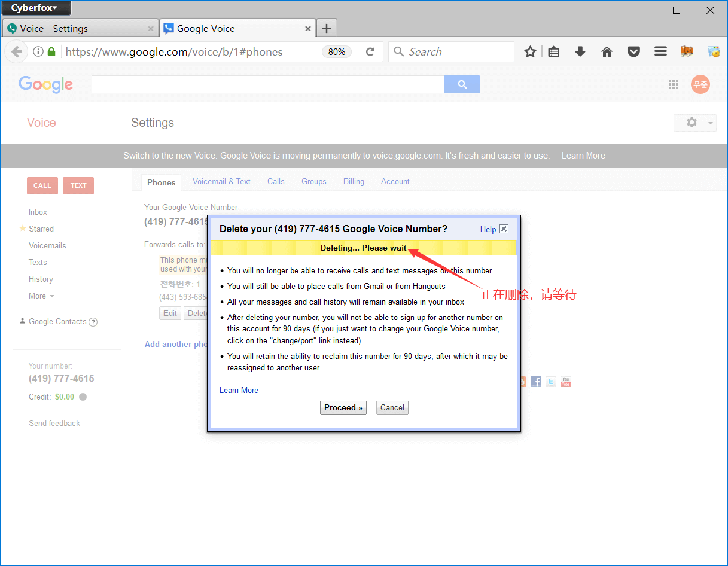The width and height of the screenshot is (728, 566).
Task: Click the Proceed button
Action: click(343, 407)
